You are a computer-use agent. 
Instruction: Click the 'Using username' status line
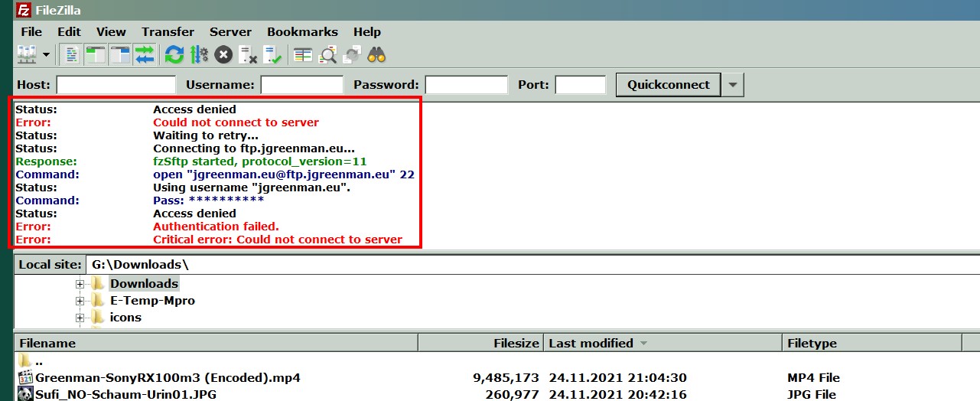pyautogui.click(x=252, y=187)
